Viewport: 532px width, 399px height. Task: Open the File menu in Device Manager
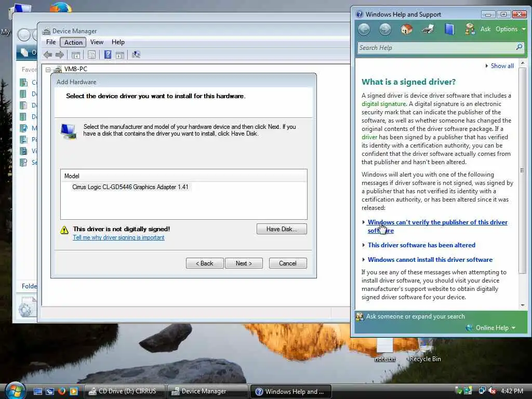click(51, 42)
